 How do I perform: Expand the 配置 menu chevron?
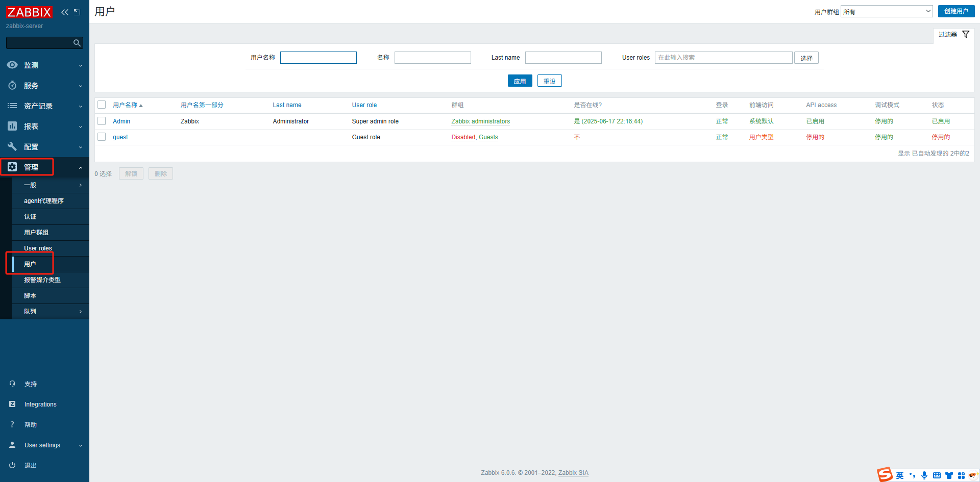click(x=81, y=147)
